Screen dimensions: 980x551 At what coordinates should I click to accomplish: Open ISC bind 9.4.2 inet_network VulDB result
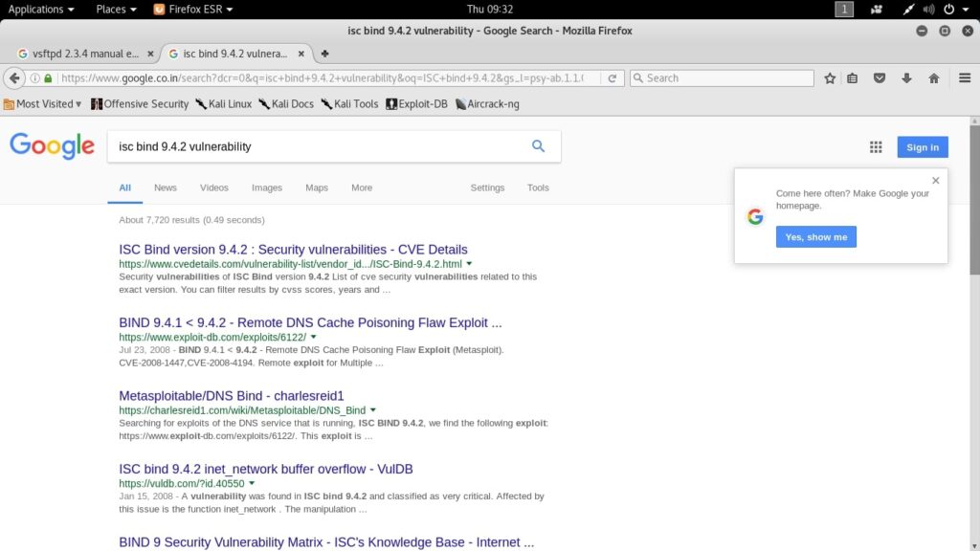point(266,469)
